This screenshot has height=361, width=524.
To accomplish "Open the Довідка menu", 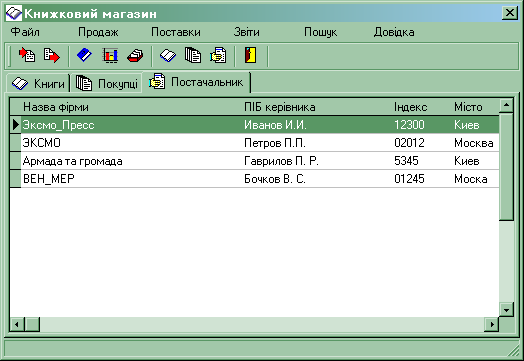I will click(394, 32).
